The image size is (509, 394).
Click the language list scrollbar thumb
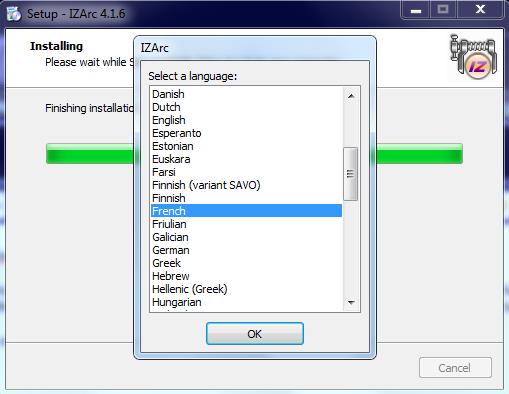point(350,174)
